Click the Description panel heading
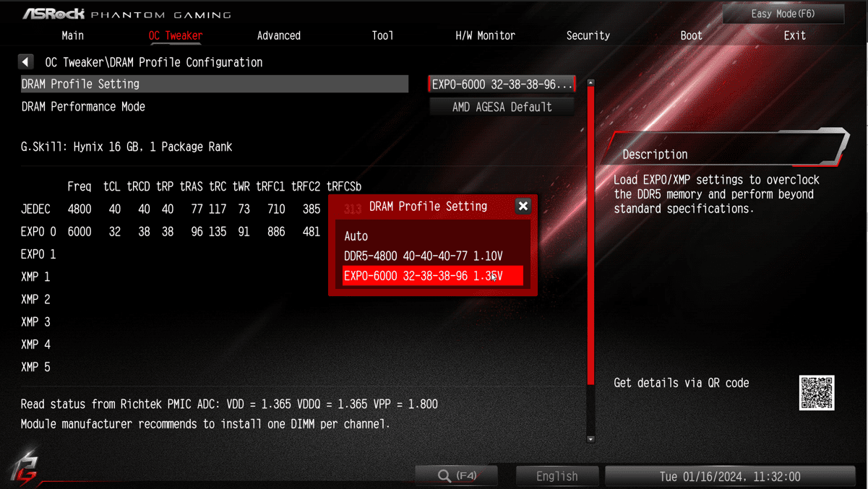The image size is (868, 489). (x=655, y=155)
